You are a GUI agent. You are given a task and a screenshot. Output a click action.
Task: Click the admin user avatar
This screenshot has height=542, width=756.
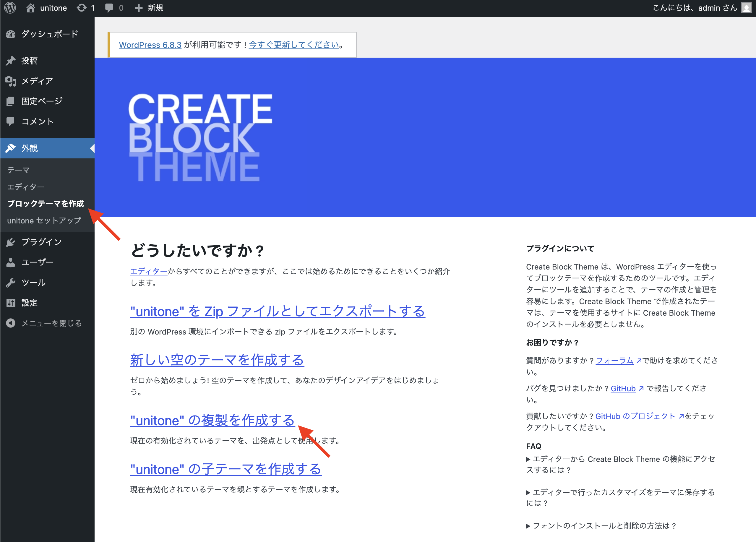point(746,8)
